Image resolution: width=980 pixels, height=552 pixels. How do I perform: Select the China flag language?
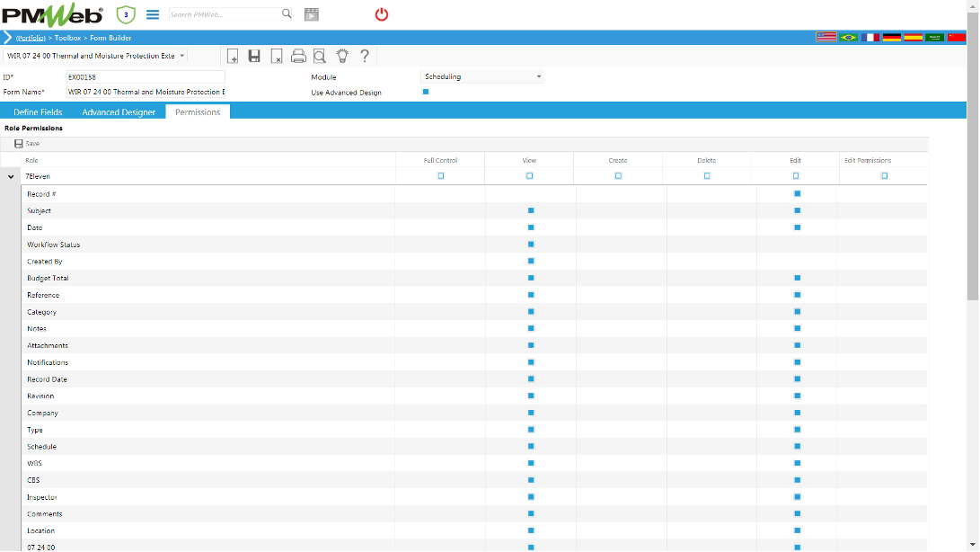tap(957, 37)
